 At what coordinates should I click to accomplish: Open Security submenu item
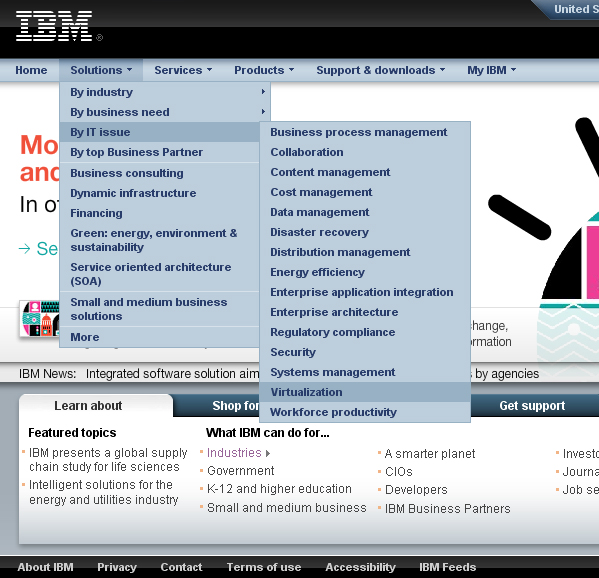[x=365, y=352]
